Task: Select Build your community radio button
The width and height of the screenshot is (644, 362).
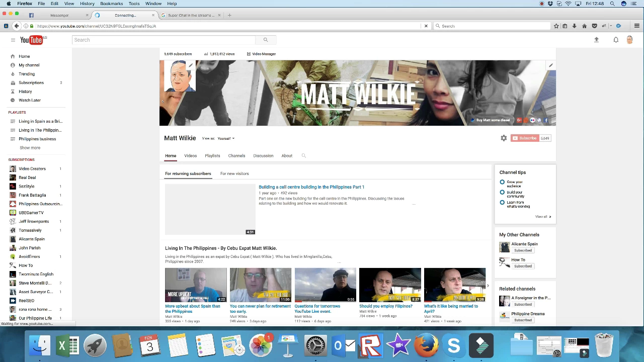Action: (502, 192)
